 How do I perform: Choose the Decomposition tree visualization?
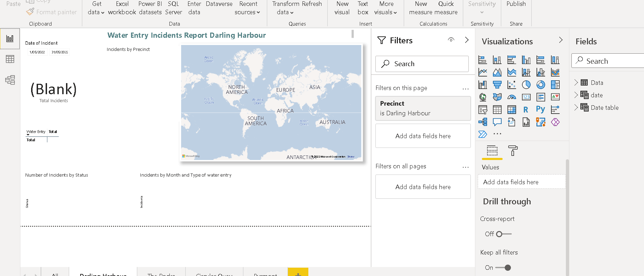483,122
